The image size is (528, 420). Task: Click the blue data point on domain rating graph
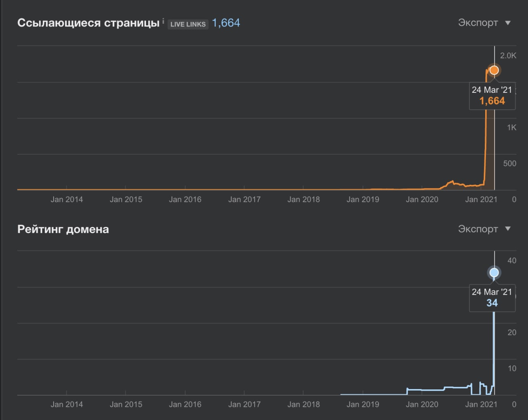click(494, 273)
